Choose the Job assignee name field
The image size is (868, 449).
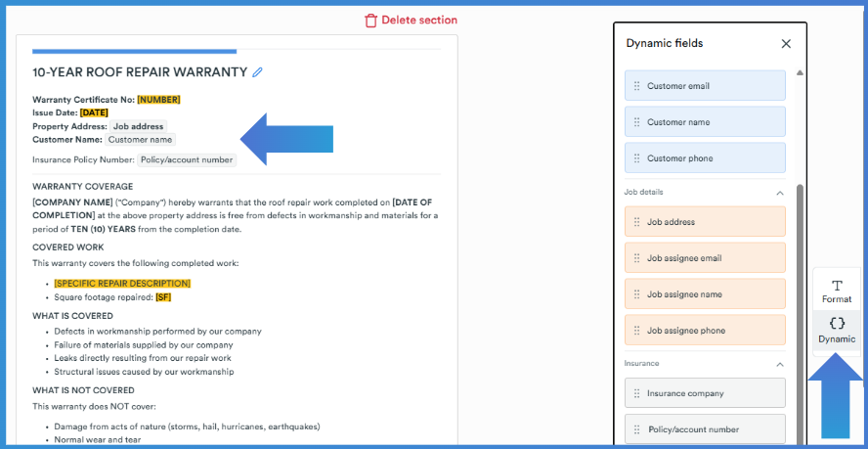tap(705, 293)
